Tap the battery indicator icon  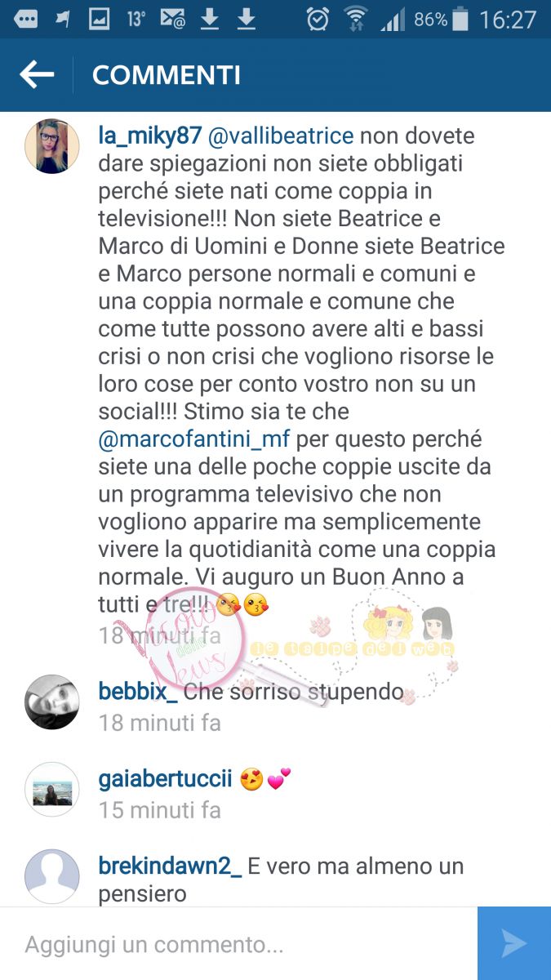pyautogui.click(x=460, y=19)
